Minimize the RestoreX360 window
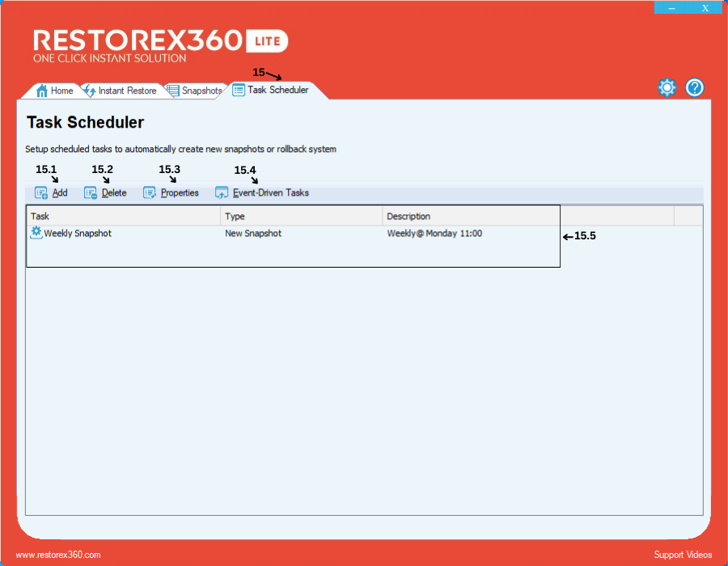The image size is (728, 566). click(x=671, y=8)
